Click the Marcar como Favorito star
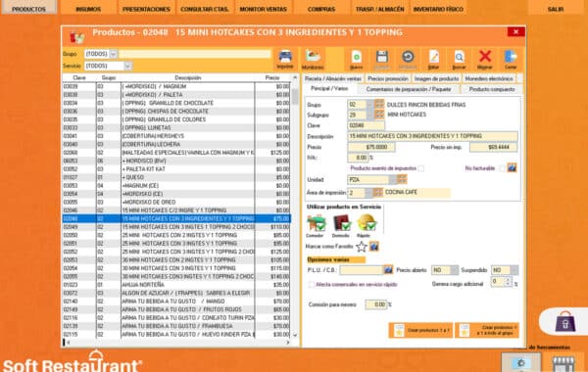 point(362,247)
